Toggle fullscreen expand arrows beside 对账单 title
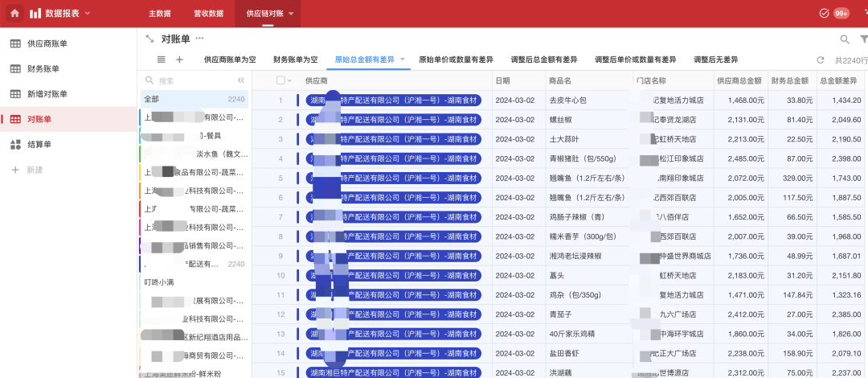Viewport: 868px width, 378px height. tap(149, 39)
